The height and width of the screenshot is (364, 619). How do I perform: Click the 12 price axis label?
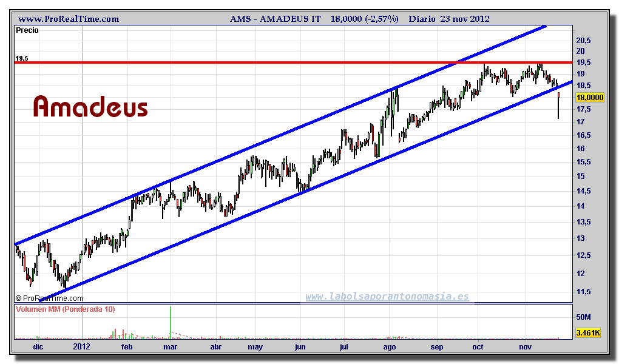coord(580,273)
